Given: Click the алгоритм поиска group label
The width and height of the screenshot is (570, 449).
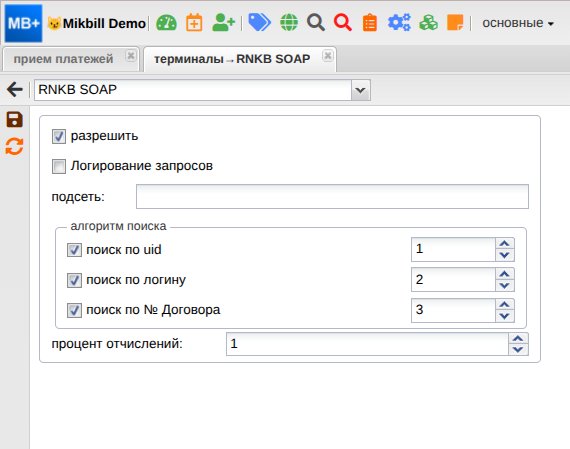Looking at the screenshot, I should click(x=118, y=226).
